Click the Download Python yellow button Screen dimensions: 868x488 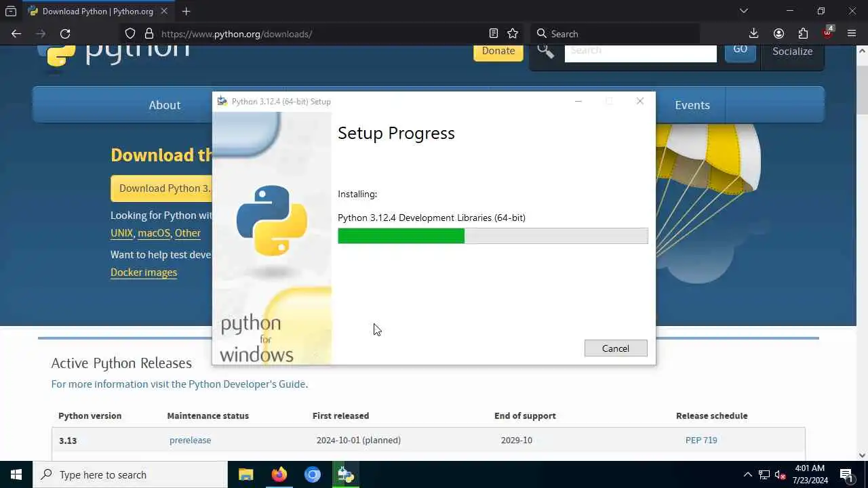(x=163, y=188)
